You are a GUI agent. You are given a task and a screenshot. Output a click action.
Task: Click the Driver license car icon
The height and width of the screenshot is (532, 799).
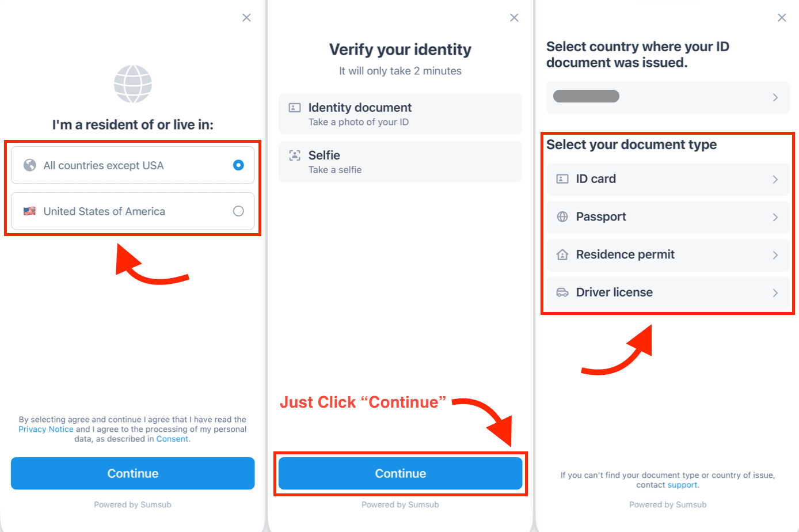(562, 292)
